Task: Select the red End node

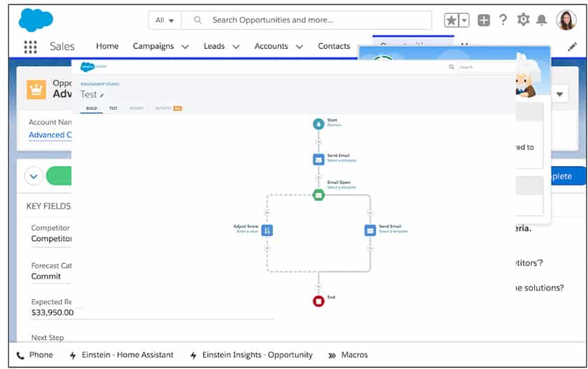Action: 318,301
